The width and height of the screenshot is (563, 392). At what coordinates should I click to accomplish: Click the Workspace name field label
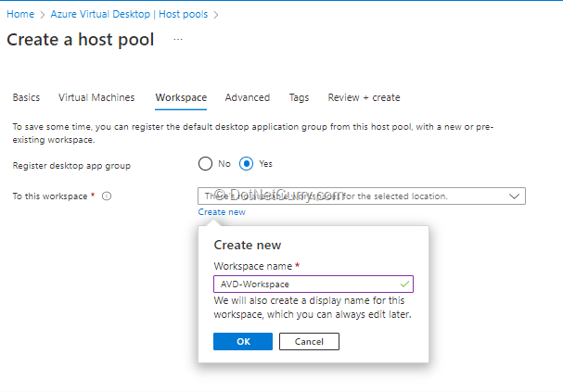[253, 266]
